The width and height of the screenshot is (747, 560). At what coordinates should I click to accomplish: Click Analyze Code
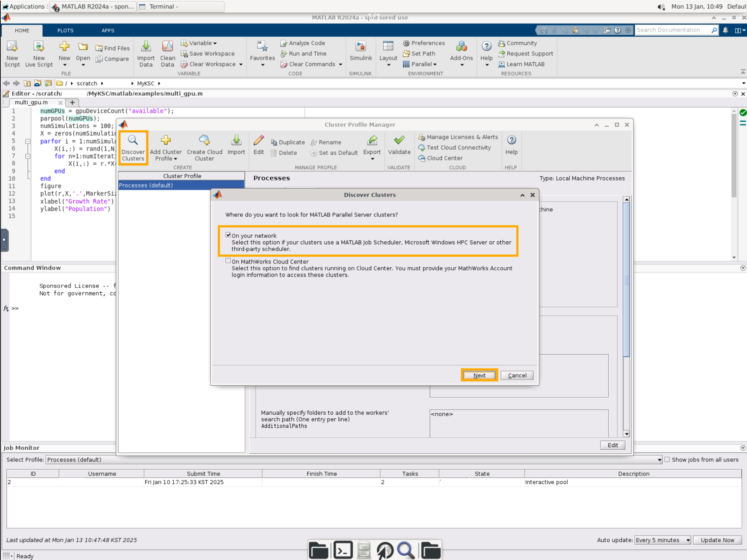303,43
